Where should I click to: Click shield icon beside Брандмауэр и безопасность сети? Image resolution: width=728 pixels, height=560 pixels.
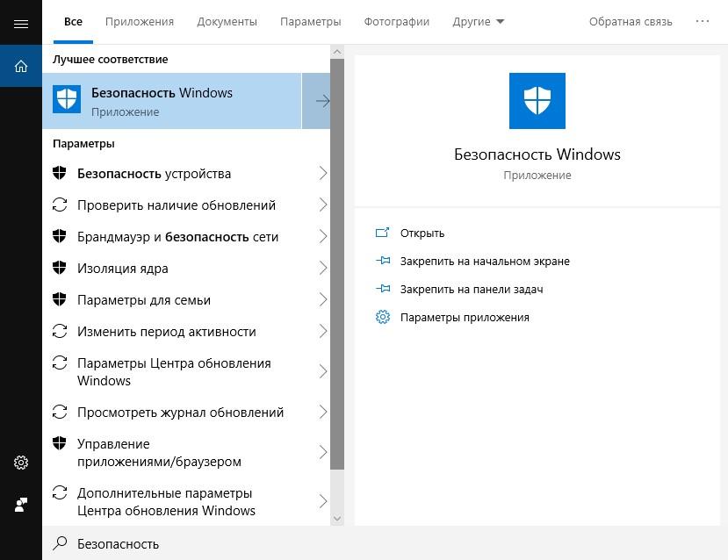coord(60,236)
